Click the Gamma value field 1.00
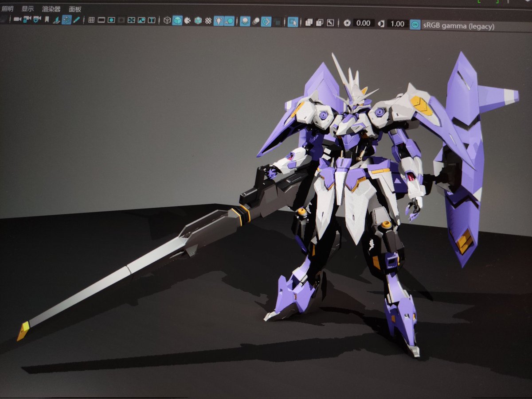Viewport: 532px width, 399px height. pos(398,23)
